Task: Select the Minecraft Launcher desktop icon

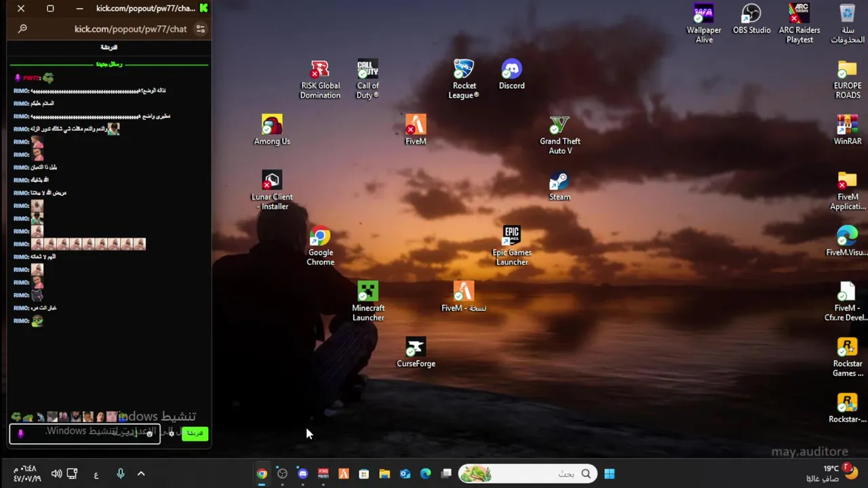Action: tap(368, 302)
